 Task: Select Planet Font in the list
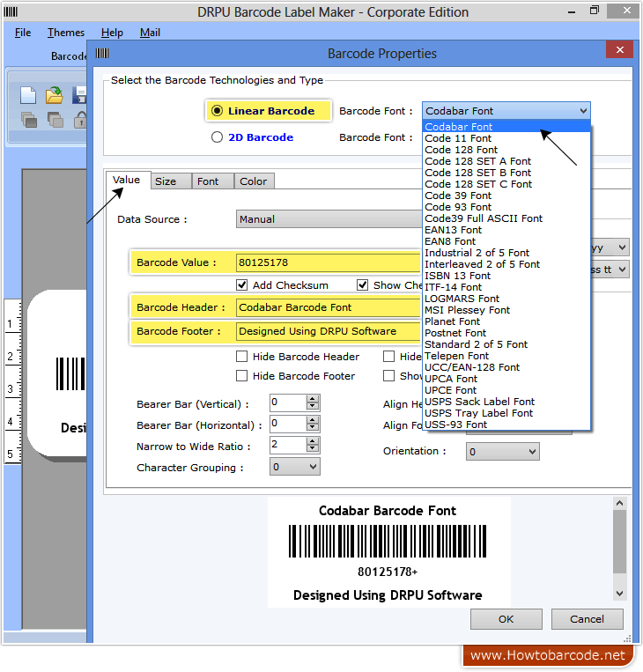tap(506, 321)
